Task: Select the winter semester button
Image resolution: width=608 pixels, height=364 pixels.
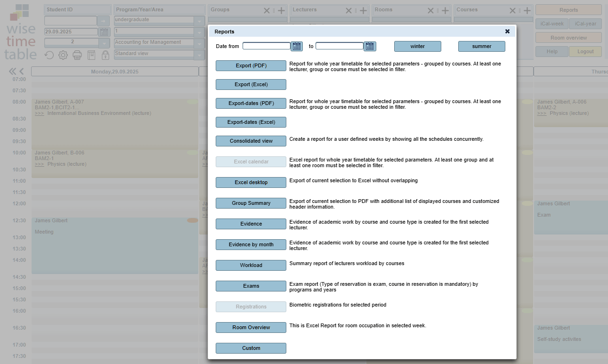Action: [417, 46]
